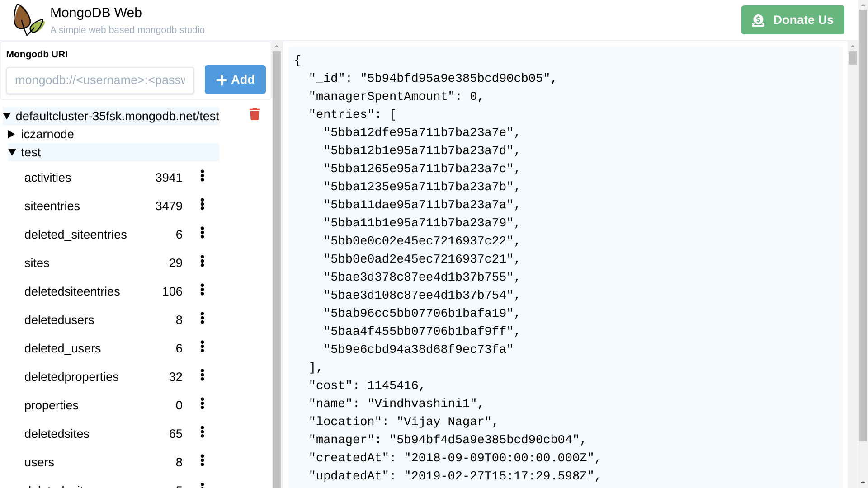The width and height of the screenshot is (868, 488).
Task: Open options menu for deletedusers collection
Action: [202, 318]
